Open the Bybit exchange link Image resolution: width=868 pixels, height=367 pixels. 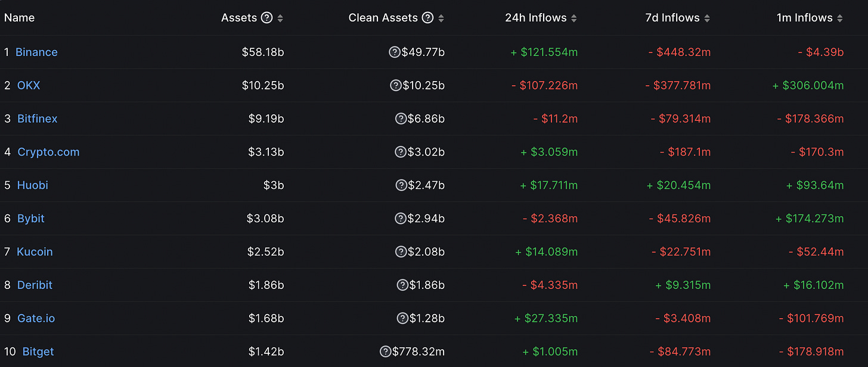pyautogui.click(x=31, y=219)
